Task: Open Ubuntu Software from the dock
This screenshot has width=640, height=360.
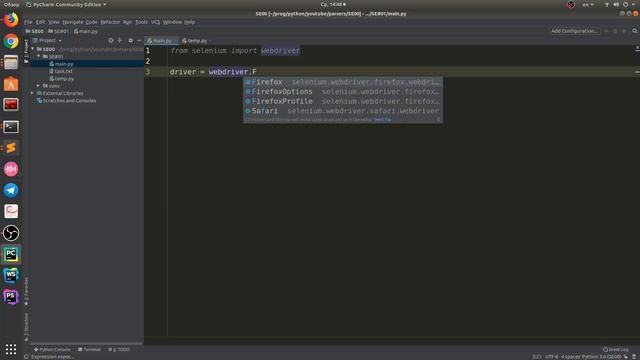Action: click(x=11, y=84)
